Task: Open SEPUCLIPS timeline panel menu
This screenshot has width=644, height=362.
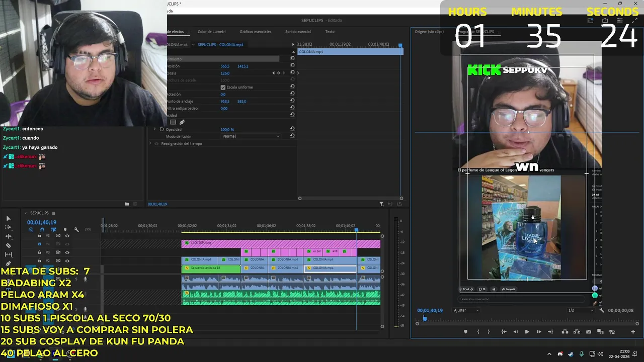Action: pyautogui.click(x=53, y=213)
